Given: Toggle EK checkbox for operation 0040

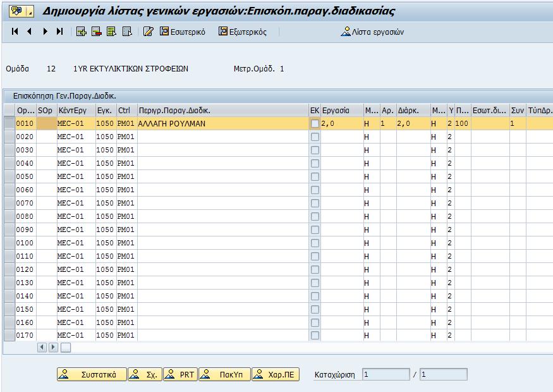Looking at the screenshot, I should click(x=315, y=163).
